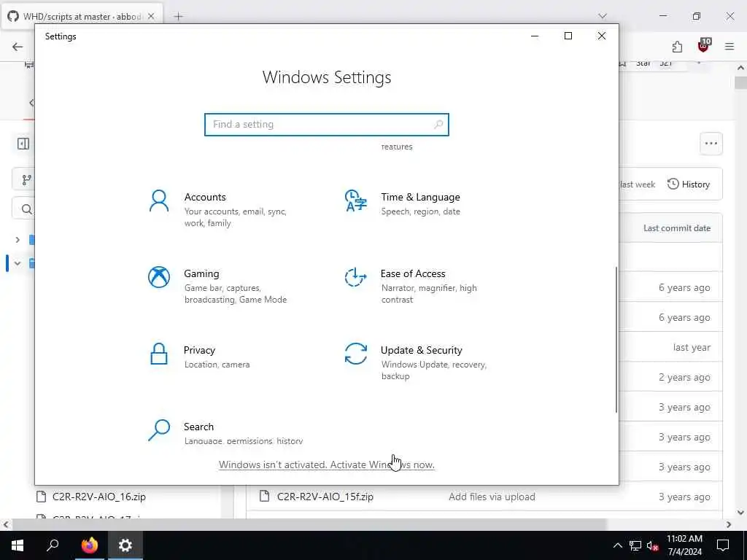747x560 pixels.
Task: Show hidden tray icons chevron
Action: [617, 545]
